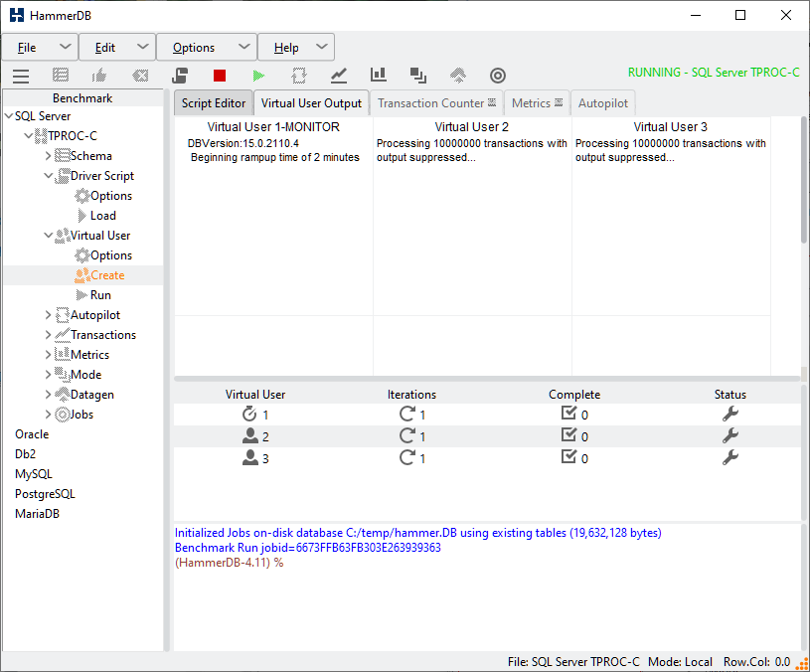This screenshot has height=672, width=810.
Task: Open the File menu
Action: pos(41,48)
